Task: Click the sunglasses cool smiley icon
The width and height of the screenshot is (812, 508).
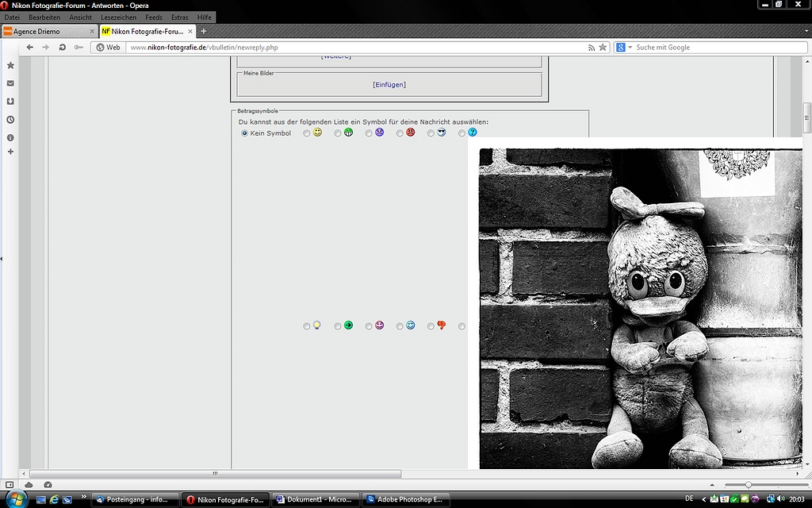Action: 442,133
